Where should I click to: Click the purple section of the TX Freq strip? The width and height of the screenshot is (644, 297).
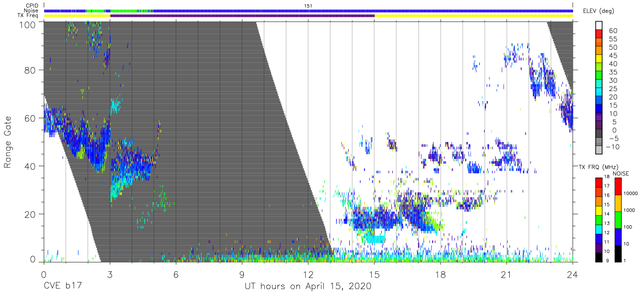[242, 16]
